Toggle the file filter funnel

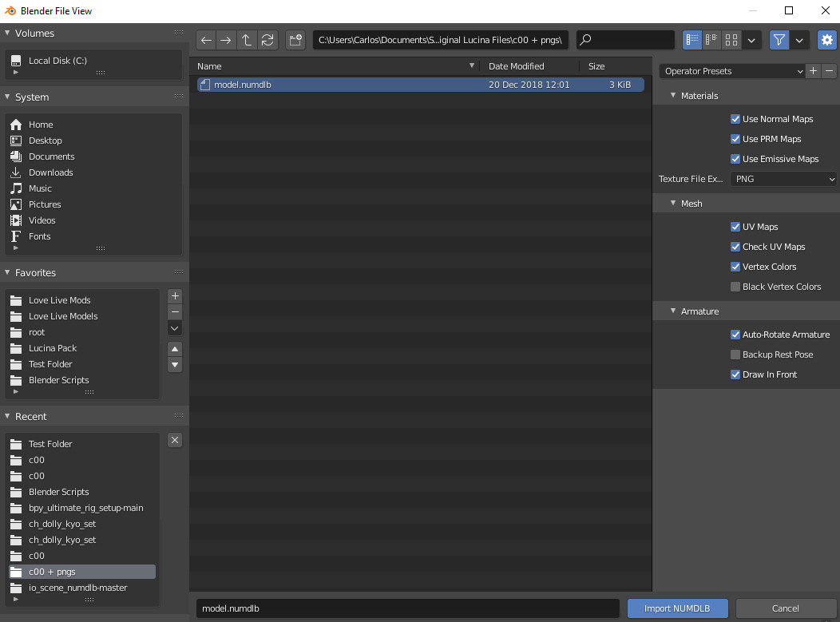coord(779,39)
